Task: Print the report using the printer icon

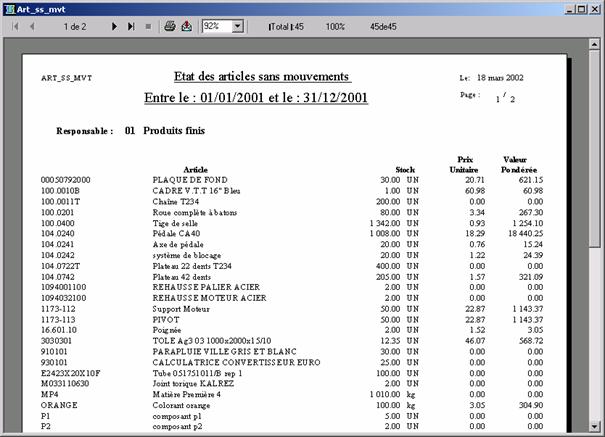Action: click(170, 26)
